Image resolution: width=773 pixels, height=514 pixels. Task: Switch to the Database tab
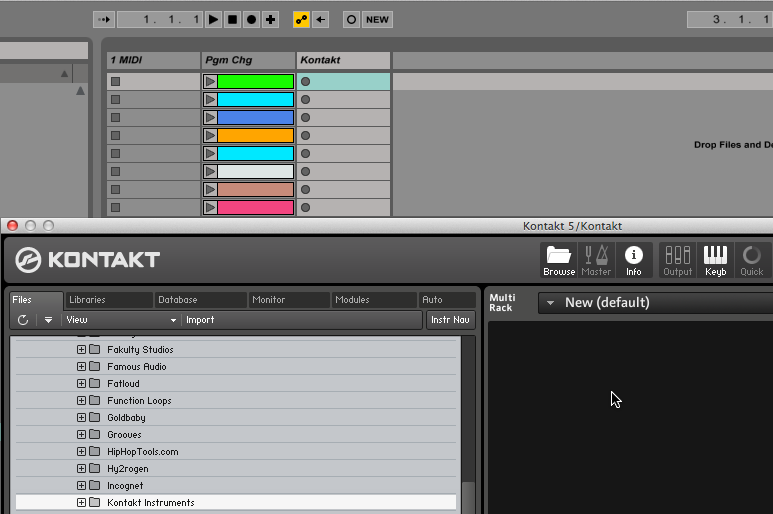point(201,300)
